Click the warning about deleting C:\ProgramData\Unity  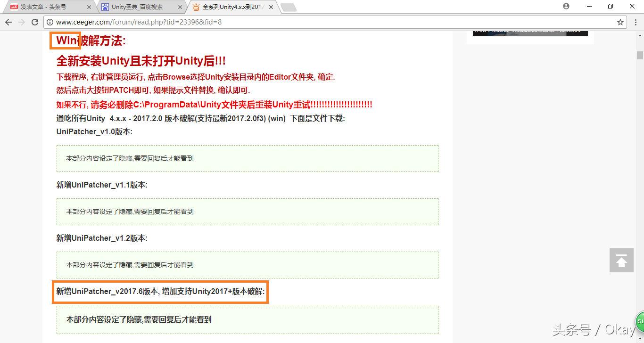coord(214,105)
